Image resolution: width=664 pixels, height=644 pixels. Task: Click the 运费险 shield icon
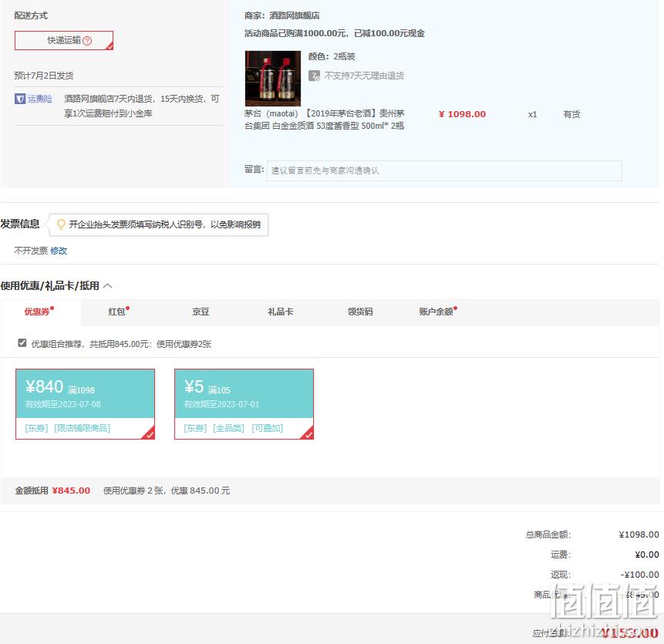tap(20, 99)
